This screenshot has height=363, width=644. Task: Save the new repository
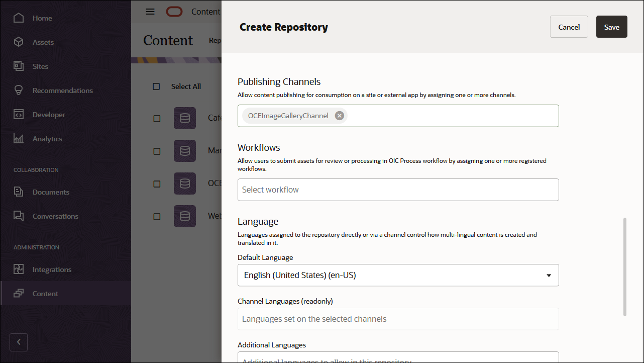pos(611,26)
